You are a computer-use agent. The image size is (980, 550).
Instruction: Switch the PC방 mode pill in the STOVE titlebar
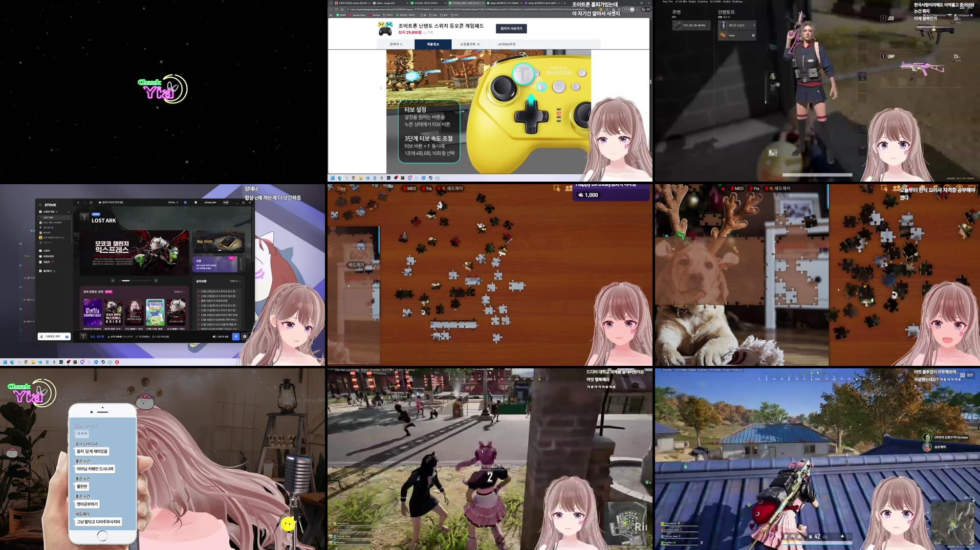click(x=226, y=203)
